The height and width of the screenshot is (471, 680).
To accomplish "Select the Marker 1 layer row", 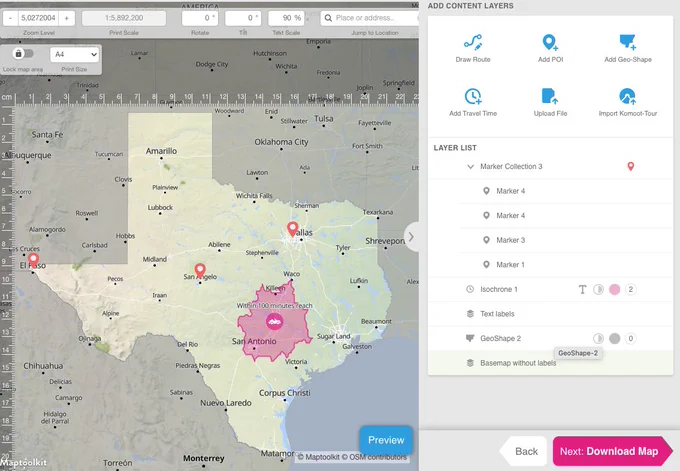I will [x=566, y=265].
